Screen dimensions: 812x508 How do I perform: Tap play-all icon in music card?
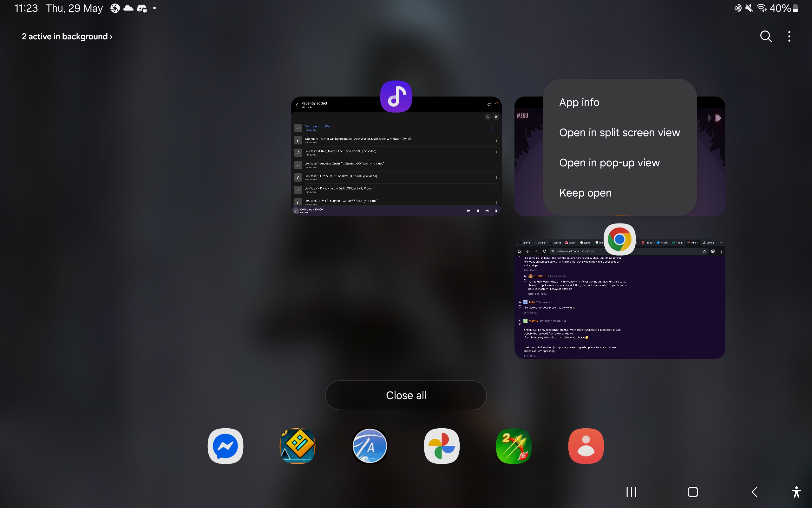(x=496, y=117)
